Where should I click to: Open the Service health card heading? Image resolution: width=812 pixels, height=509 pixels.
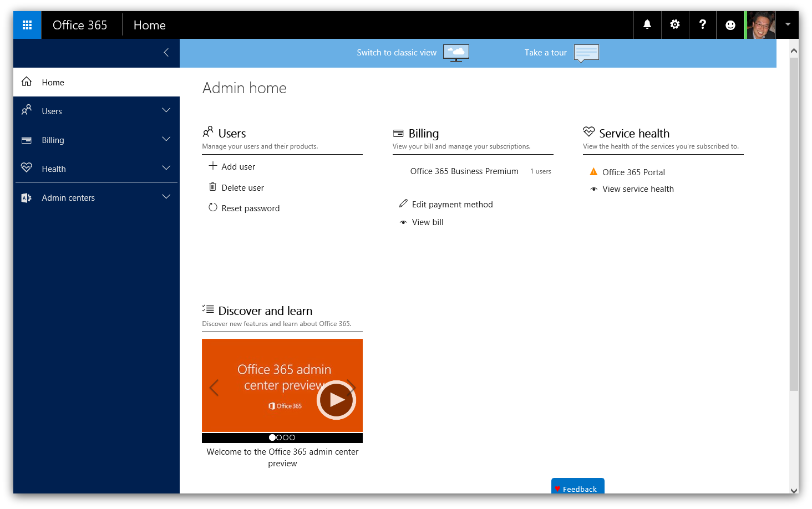click(635, 133)
